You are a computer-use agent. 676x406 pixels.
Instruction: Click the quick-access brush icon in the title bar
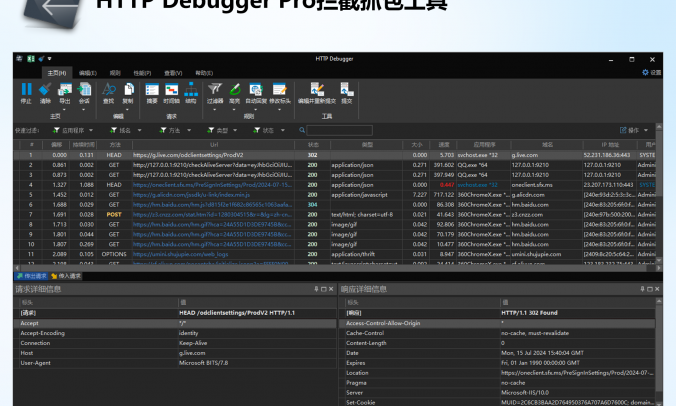(x=41, y=59)
